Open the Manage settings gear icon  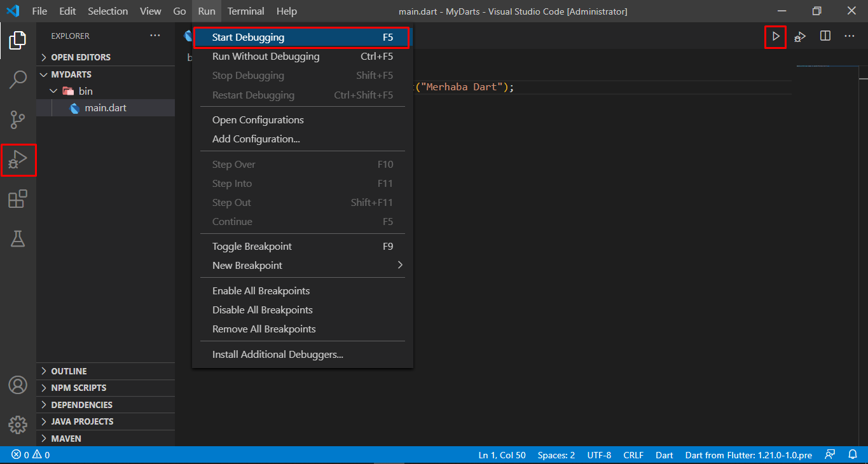point(18,425)
